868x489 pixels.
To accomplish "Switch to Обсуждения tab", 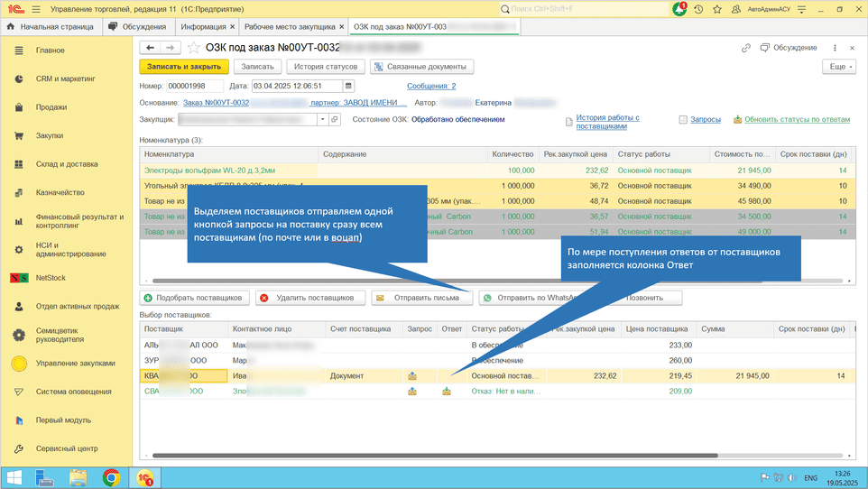I will pos(138,26).
